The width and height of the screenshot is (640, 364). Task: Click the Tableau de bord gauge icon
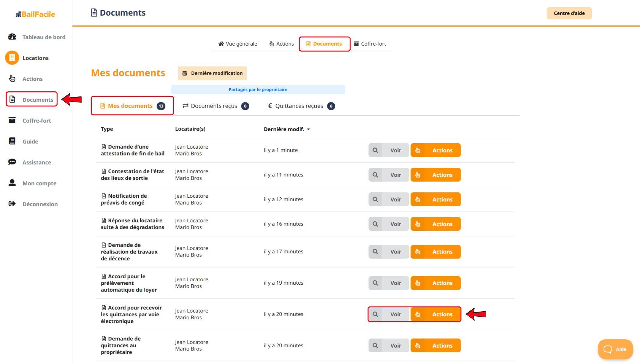(12, 37)
